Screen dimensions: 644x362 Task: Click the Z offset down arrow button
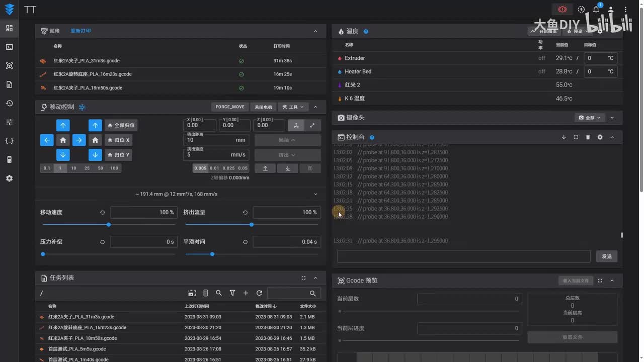(288, 168)
